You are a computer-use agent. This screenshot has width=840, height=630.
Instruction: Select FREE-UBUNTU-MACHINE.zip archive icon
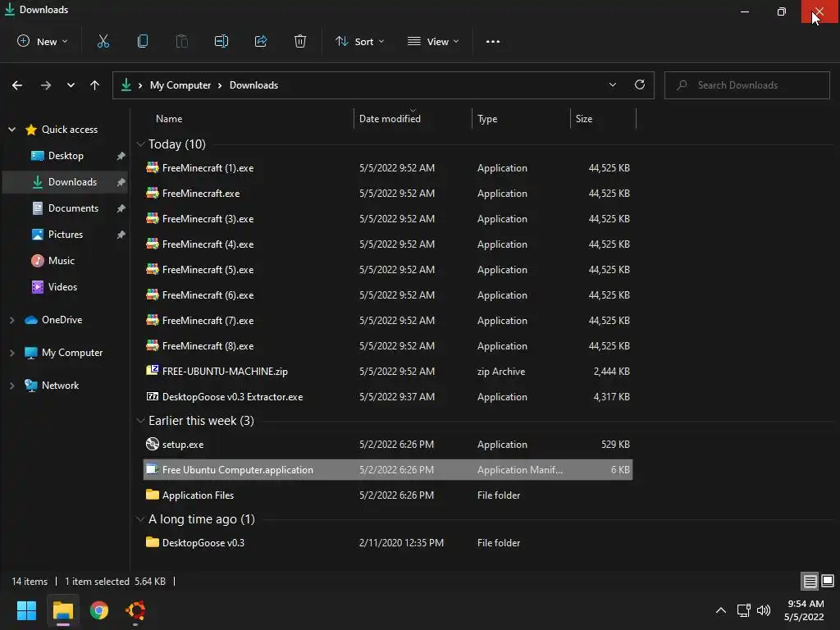pyautogui.click(x=152, y=371)
